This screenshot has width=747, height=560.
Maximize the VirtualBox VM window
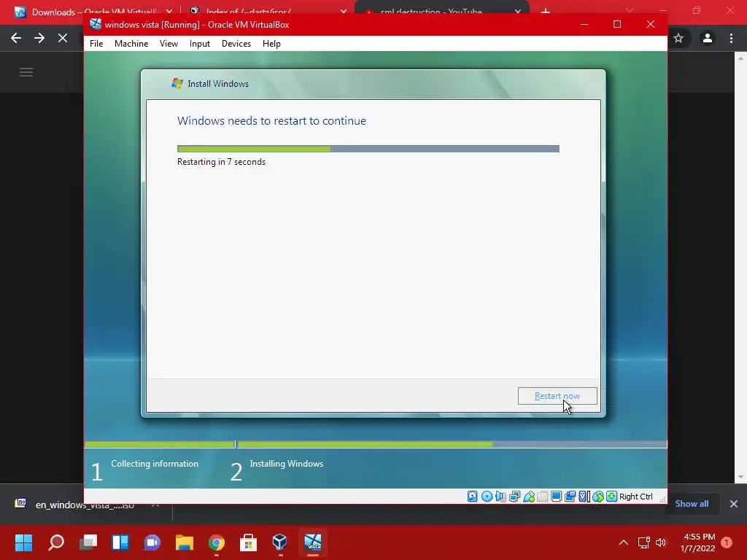(617, 24)
